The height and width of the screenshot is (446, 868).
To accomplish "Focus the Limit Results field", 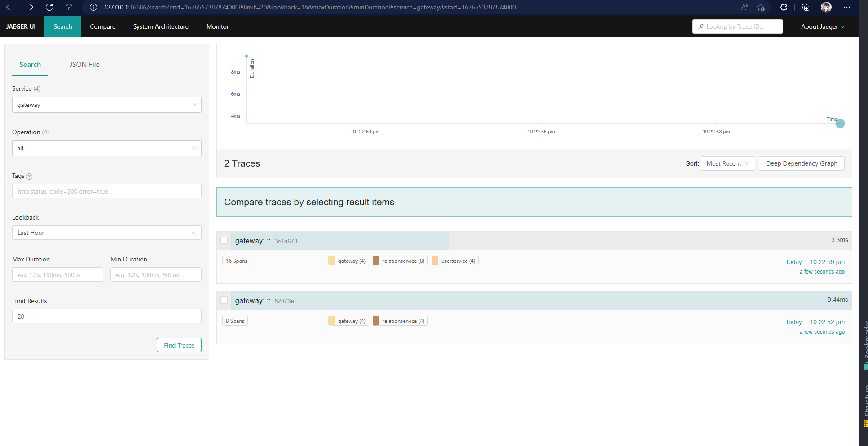I will point(107,316).
